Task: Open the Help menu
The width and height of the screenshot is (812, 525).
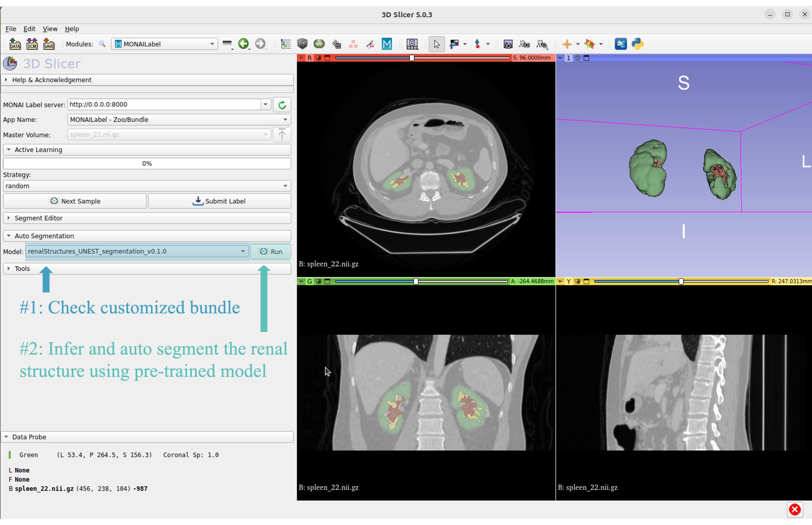Action: coord(72,29)
